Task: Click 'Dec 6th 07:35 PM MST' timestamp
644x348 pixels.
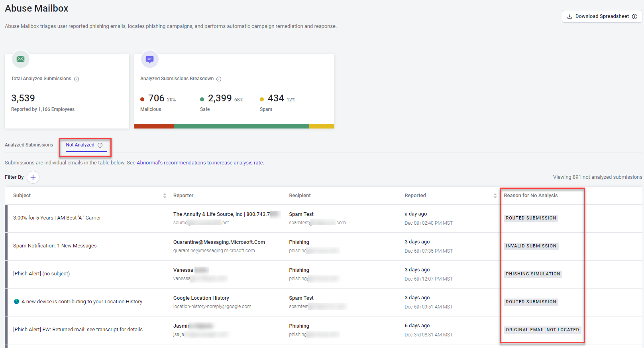Action: (x=428, y=251)
